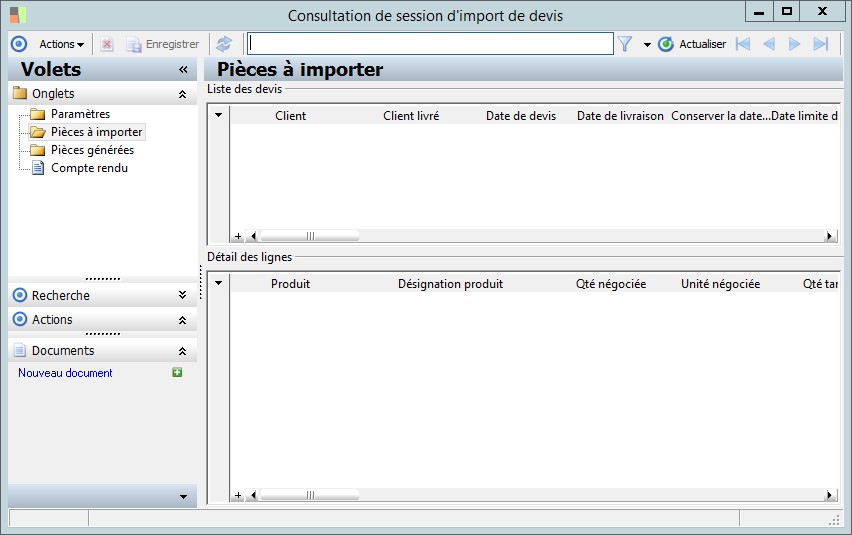Click Unité négociée column header
This screenshot has height=535, width=852.
point(721,284)
